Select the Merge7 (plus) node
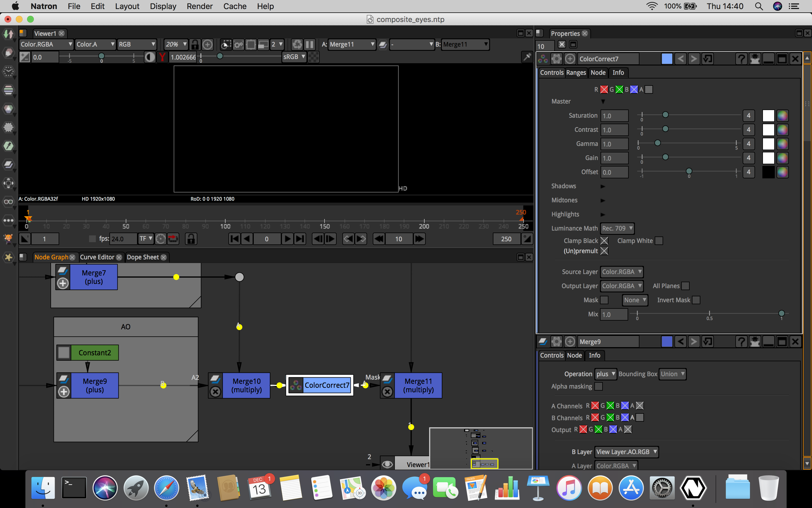Image resolution: width=812 pixels, height=508 pixels. pos(87,277)
